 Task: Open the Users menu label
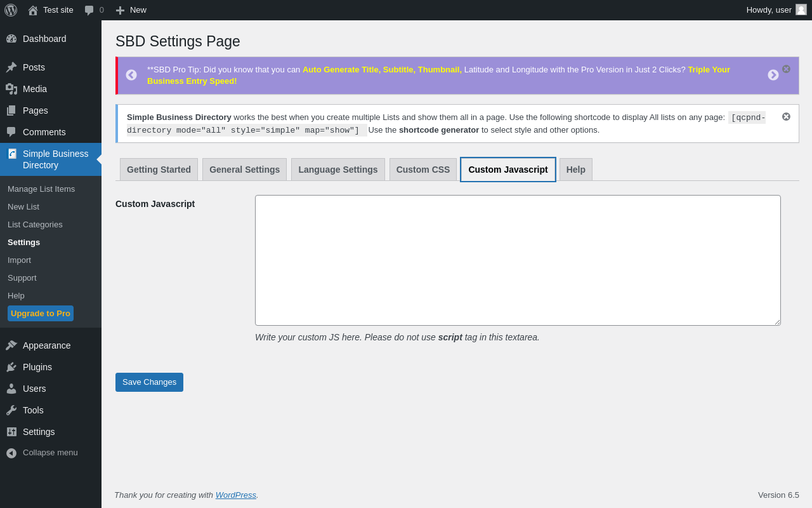coord(34,389)
